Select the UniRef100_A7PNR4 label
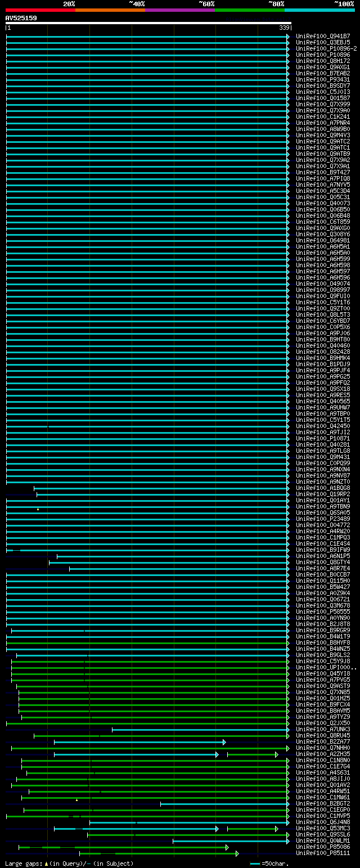Screen dimensions: 360x868 coord(322,123)
